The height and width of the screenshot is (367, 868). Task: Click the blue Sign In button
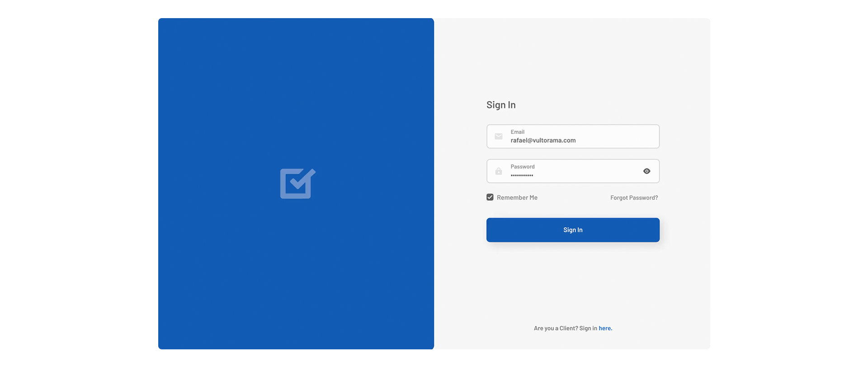pyautogui.click(x=573, y=230)
